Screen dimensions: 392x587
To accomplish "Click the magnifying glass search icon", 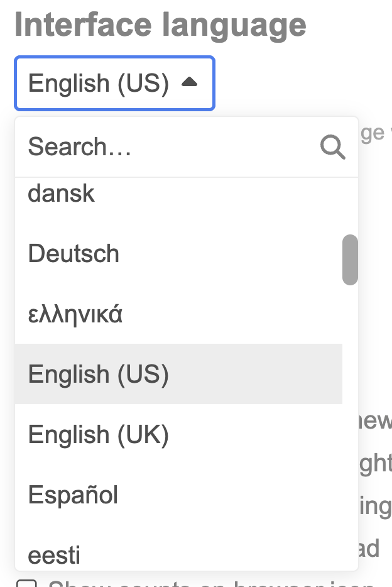I will point(332,147).
